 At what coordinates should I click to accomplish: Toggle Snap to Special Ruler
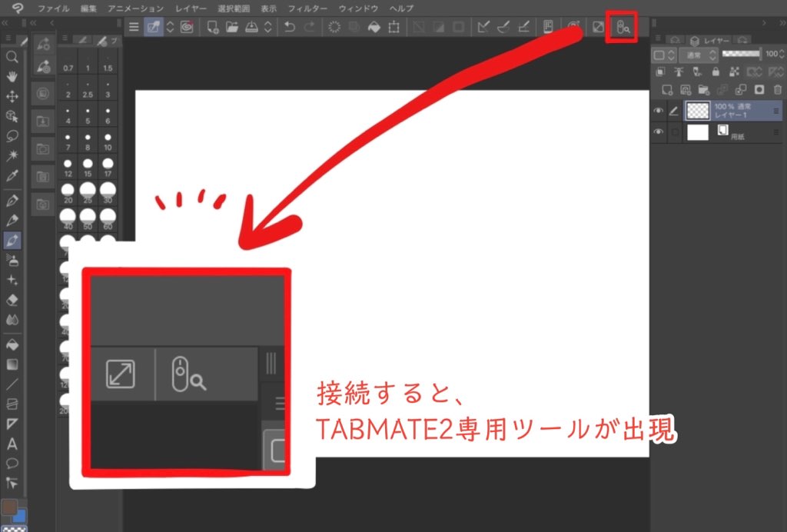[x=503, y=27]
